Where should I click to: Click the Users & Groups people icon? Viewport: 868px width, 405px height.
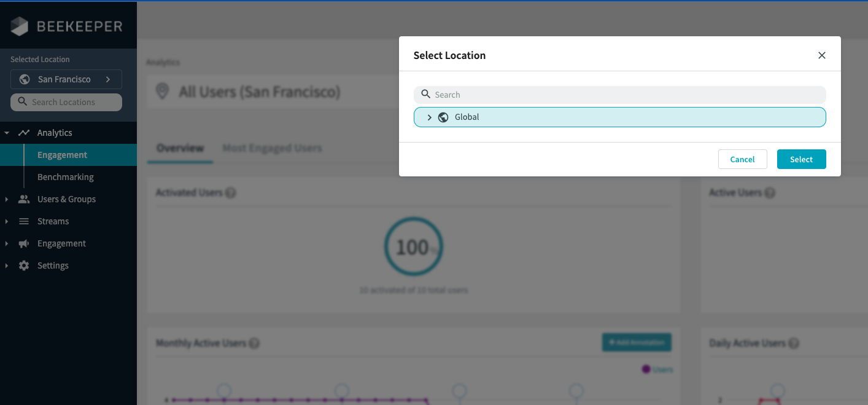point(24,199)
